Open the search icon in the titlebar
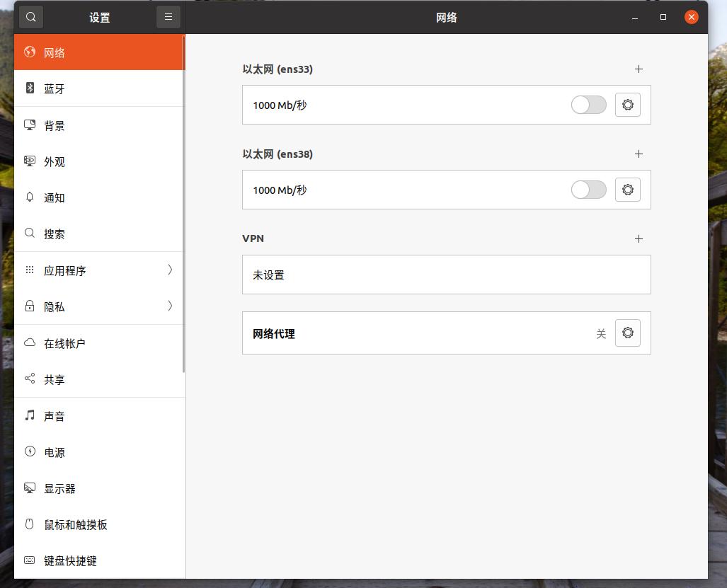Image resolution: width=727 pixels, height=588 pixels. click(x=30, y=16)
